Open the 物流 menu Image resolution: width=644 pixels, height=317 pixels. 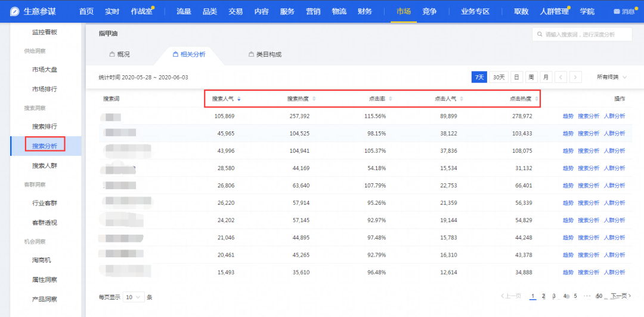339,11
